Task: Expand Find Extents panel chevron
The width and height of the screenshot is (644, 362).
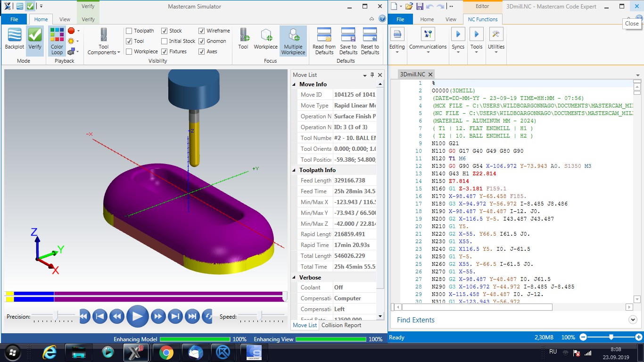Action: pyautogui.click(x=633, y=320)
